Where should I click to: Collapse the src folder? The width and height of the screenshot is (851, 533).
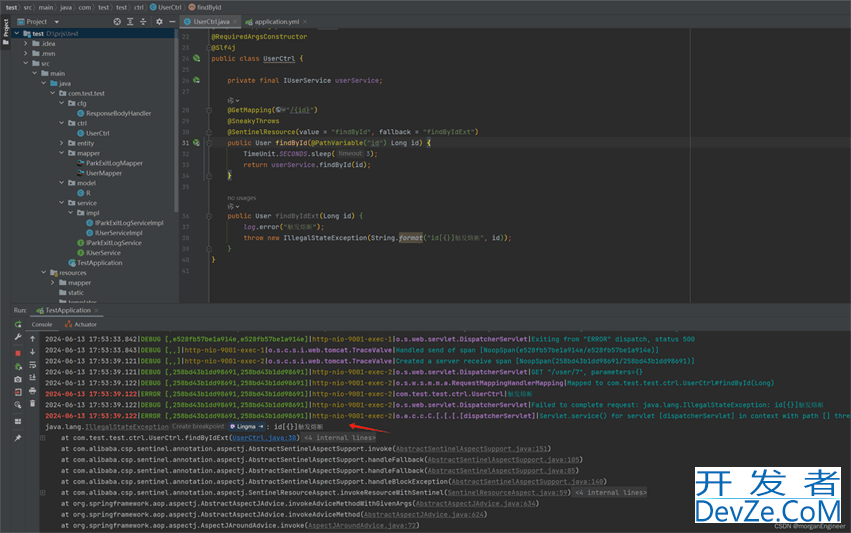click(x=26, y=64)
